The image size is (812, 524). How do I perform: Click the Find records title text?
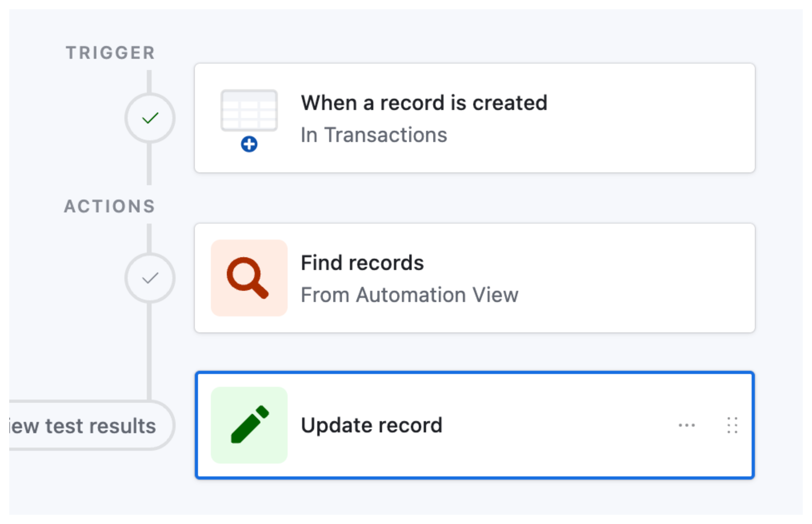(x=363, y=262)
